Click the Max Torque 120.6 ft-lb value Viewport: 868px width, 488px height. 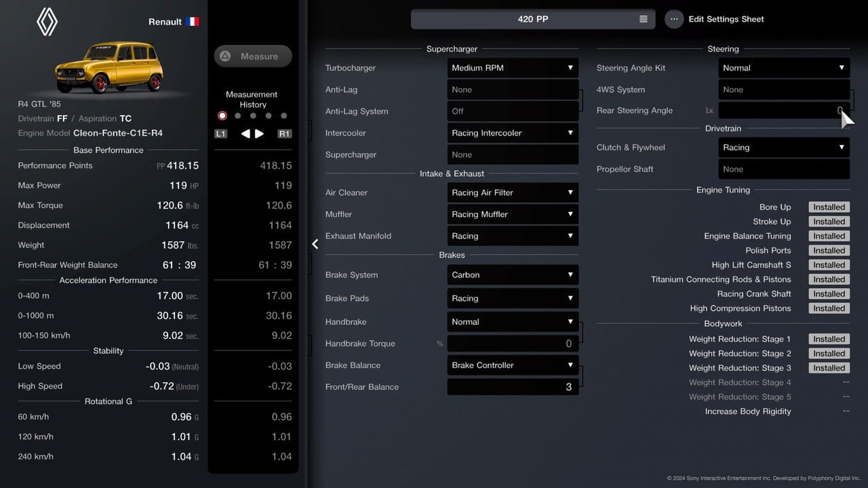coord(178,205)
